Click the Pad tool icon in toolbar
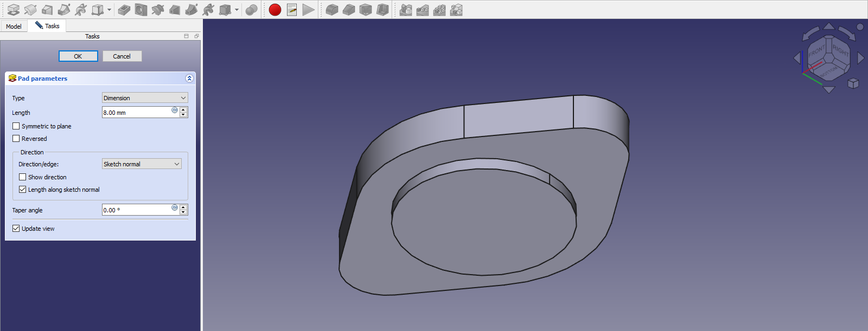Image resolution: width=868 pixels, height=331 pixels. (14, 10)
